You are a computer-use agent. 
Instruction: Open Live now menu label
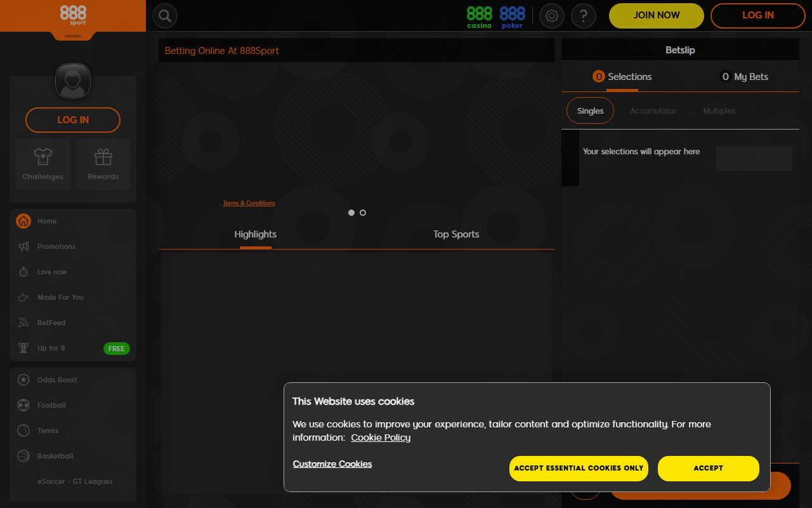click(x=52, y=272)
